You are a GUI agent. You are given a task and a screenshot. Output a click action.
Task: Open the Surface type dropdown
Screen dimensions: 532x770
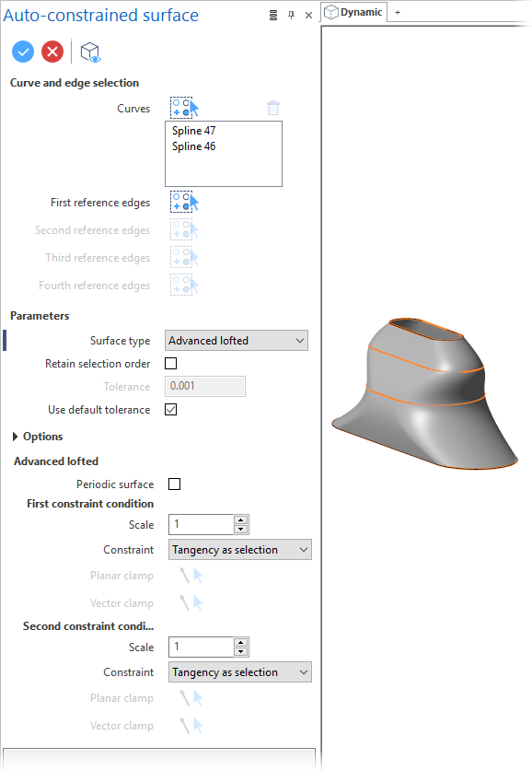click(237, 340)
